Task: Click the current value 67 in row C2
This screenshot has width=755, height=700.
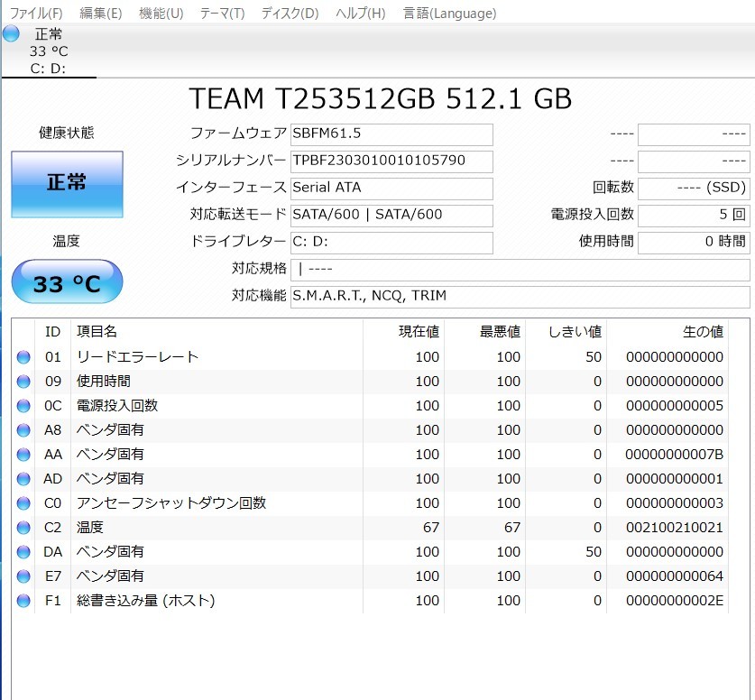Action: [x=431, y=528]
